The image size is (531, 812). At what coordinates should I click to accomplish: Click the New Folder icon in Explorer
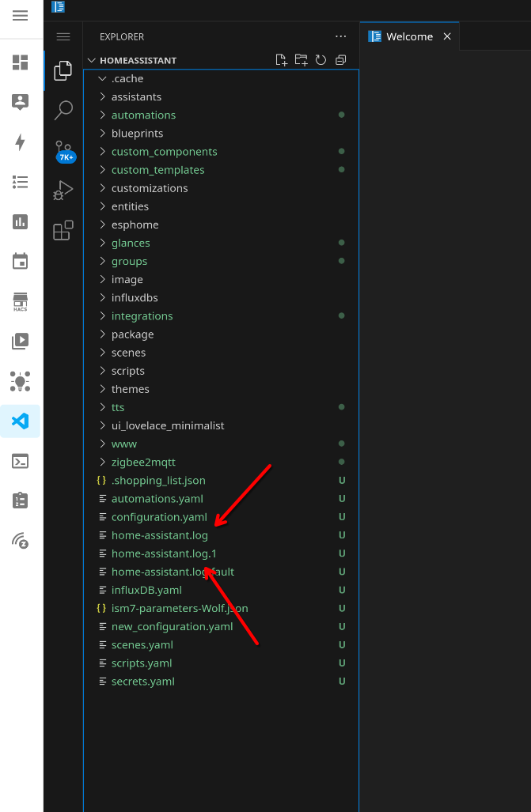[x=301, y=60]
